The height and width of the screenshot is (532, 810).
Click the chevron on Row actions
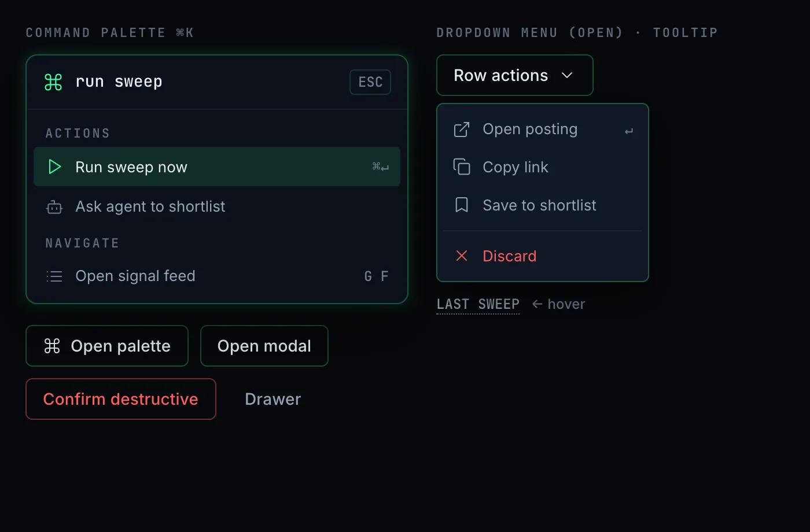pos(567,75)
